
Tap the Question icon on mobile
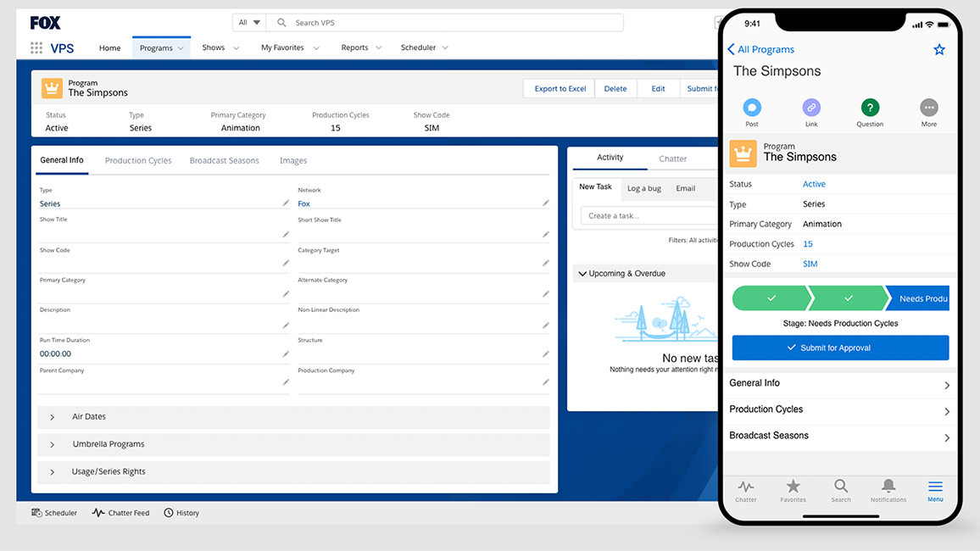[x=870, y=108]
